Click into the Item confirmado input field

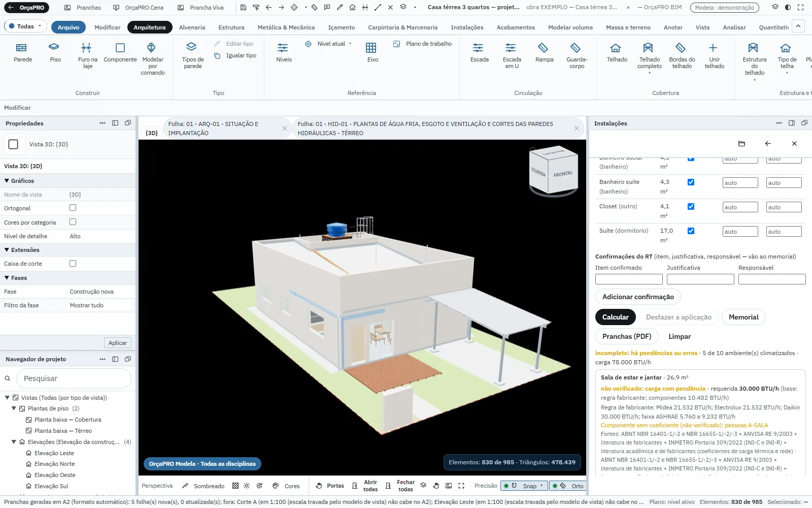[x=629, y=279]
